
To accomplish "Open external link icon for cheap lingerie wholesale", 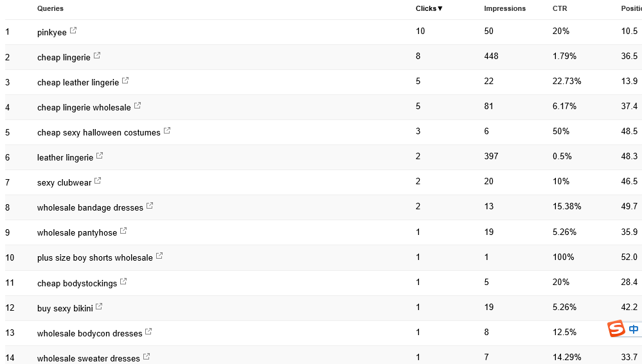I will (x=138, y=105).
